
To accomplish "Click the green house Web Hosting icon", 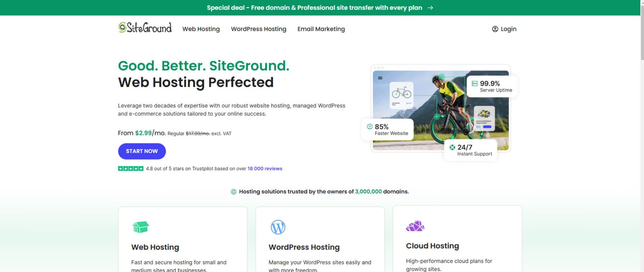I will click(x=140, y=227).
